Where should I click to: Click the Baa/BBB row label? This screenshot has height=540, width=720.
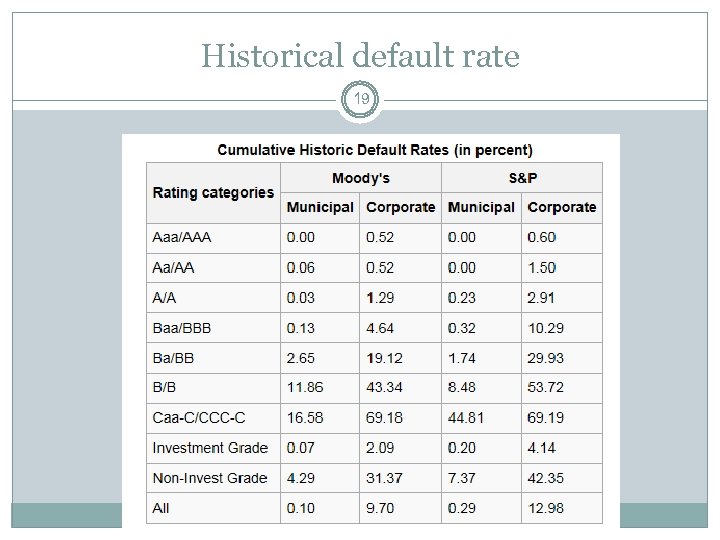(182, 328)
